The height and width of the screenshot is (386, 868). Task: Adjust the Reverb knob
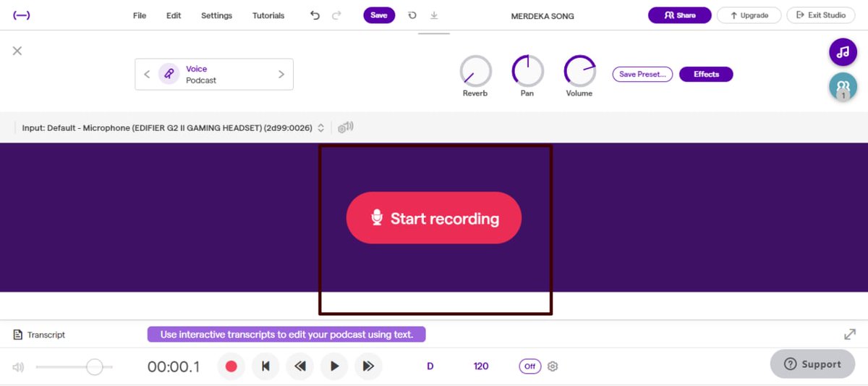(475, 71)
